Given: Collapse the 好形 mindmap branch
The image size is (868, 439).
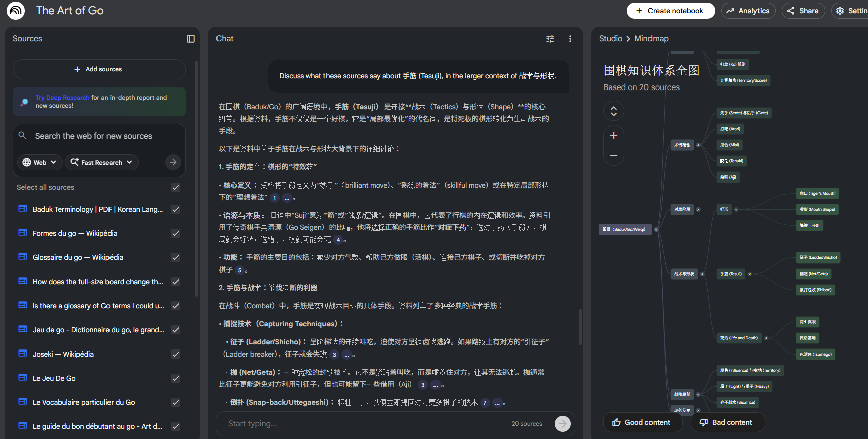Looking at the screenshot, I should point(736,209).
